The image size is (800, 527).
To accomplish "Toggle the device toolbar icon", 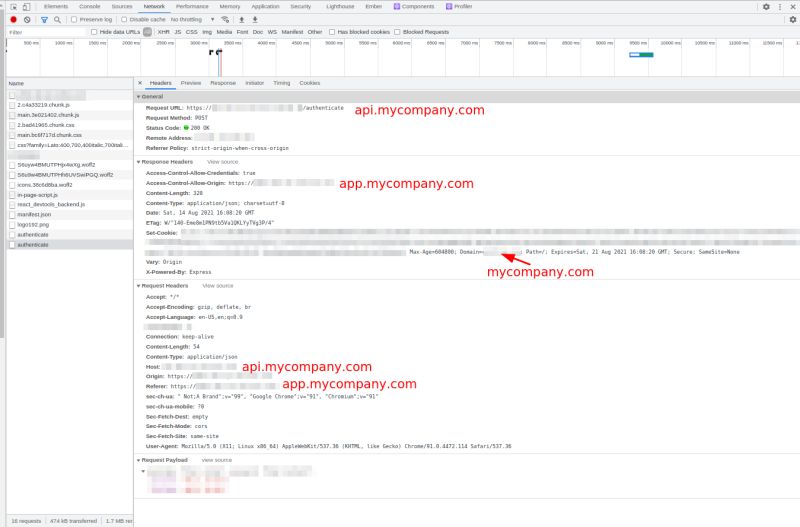I will click(26, 7).
